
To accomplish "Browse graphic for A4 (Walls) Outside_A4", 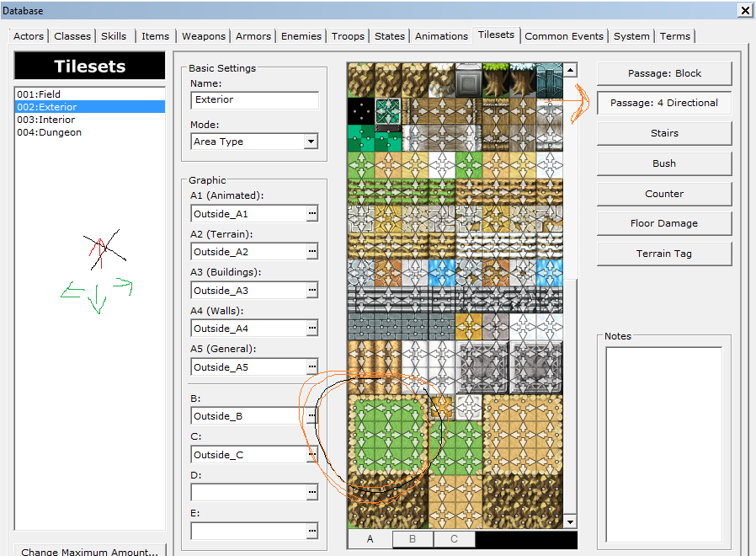I will 312,329.
